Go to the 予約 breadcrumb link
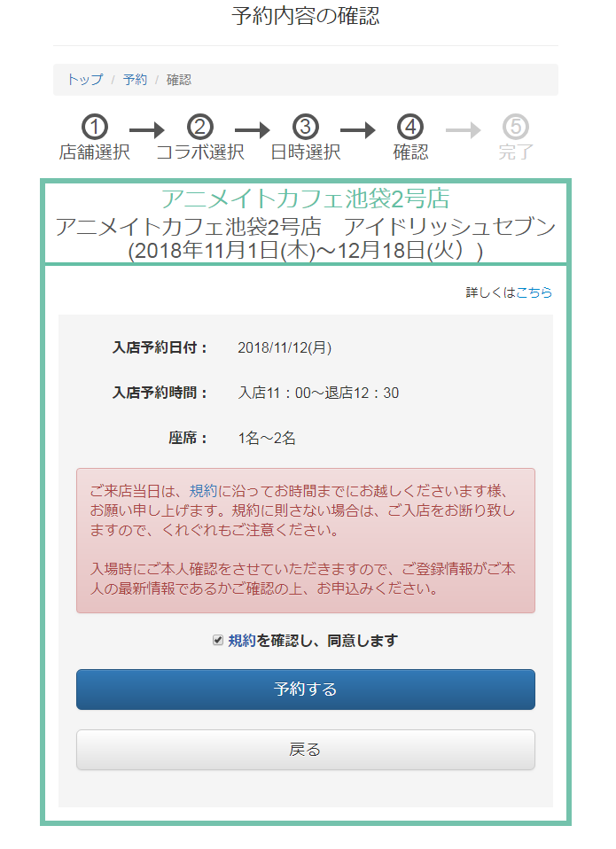The height and width of the screenshot is (849, 616). click(135, 80)
